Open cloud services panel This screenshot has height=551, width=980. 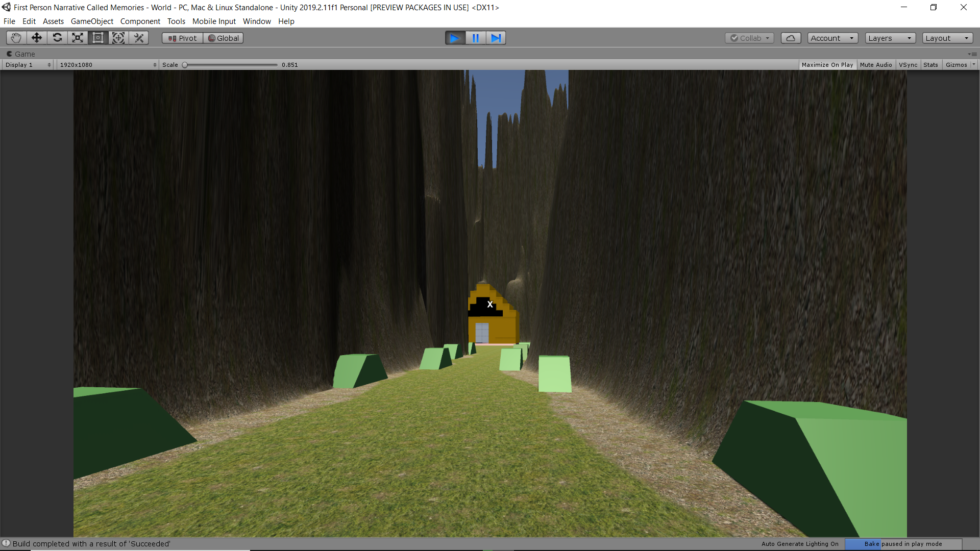pos(791,38)
